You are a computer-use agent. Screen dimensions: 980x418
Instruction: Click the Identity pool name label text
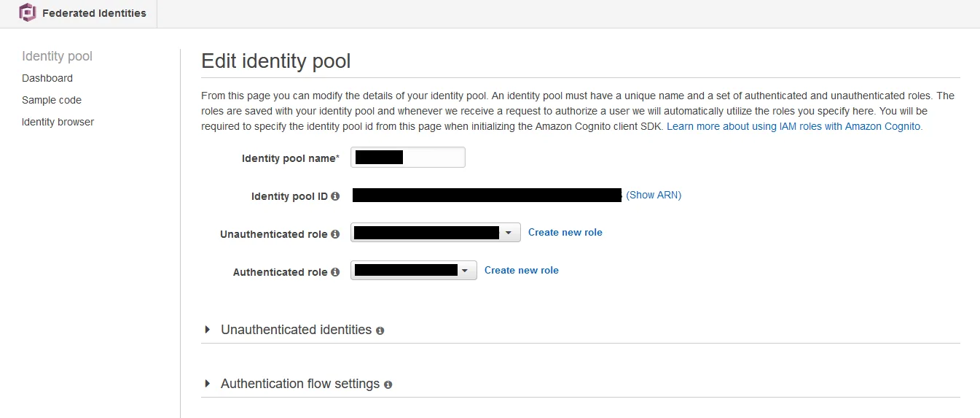click(291, 158)
